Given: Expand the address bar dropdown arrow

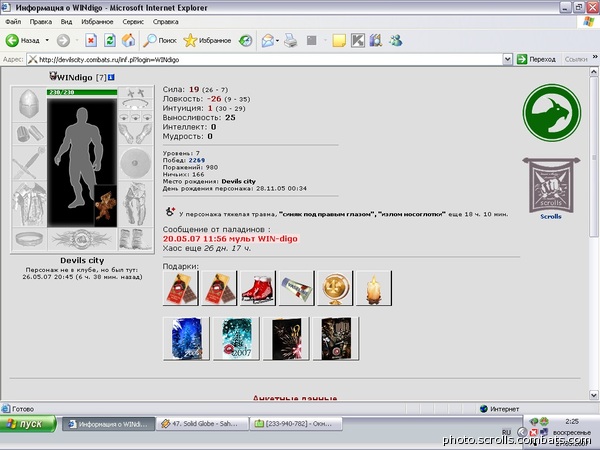Looking at the screenshot, I should [507, 59].
